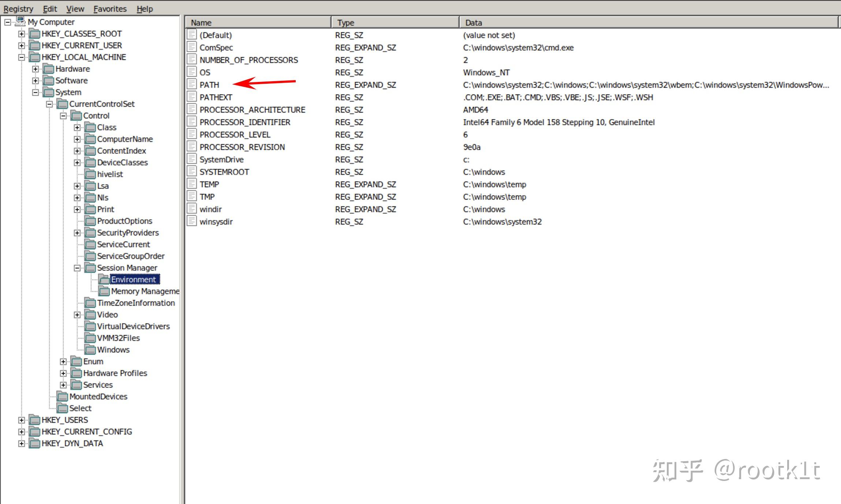Click the Services key's folder icon
Image resolution: width=841 pixels, height=504 pixels.
tap(76, 385)
